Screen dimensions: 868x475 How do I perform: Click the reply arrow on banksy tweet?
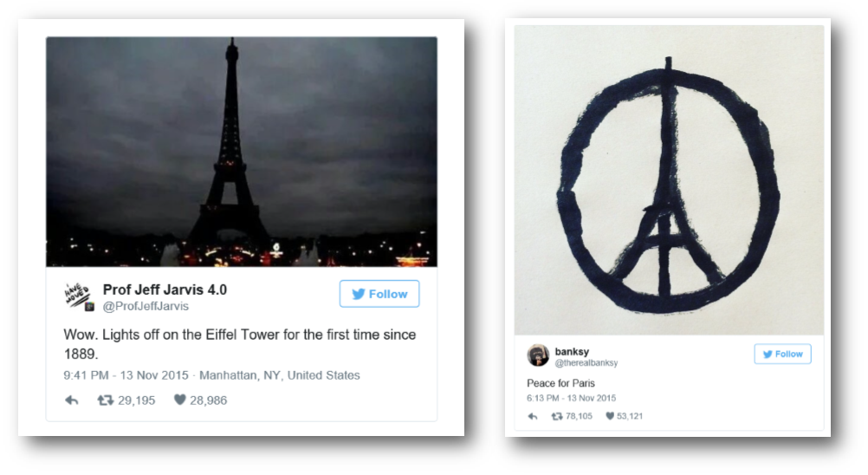pos(533,416)
